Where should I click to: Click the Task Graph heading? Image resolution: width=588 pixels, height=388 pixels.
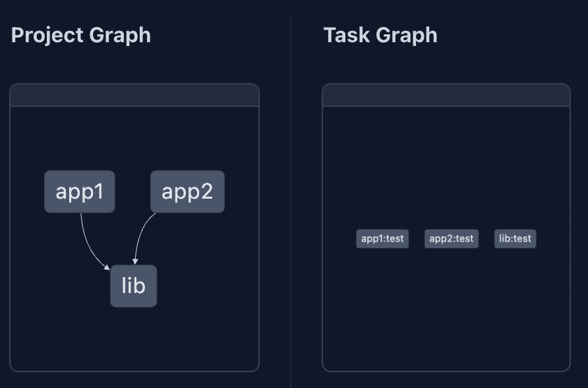click(x=380, y=35)
